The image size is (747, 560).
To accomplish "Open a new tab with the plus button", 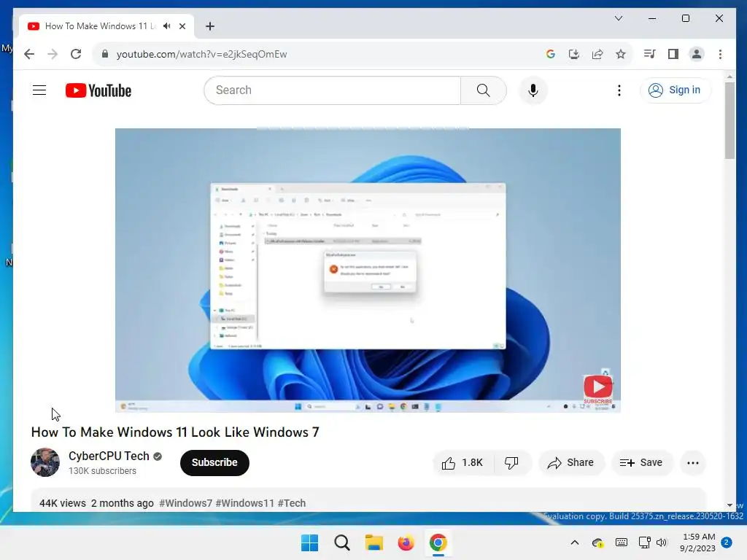I will [209, 26].
